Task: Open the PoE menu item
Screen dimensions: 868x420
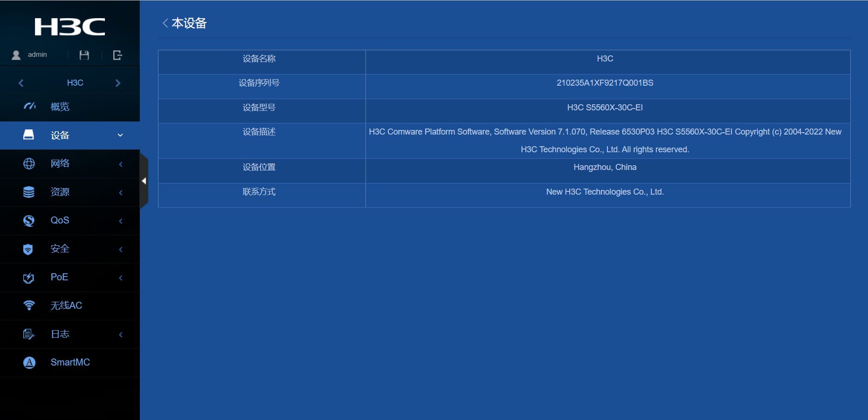Action: [70, 277]
